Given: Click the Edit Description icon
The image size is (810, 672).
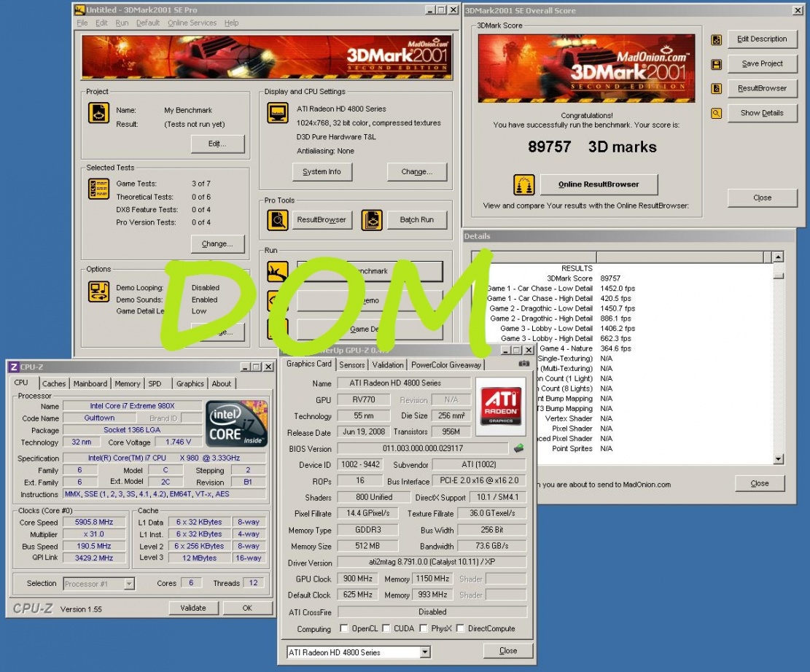Looking at the screenshot, I should click(717, 39).
